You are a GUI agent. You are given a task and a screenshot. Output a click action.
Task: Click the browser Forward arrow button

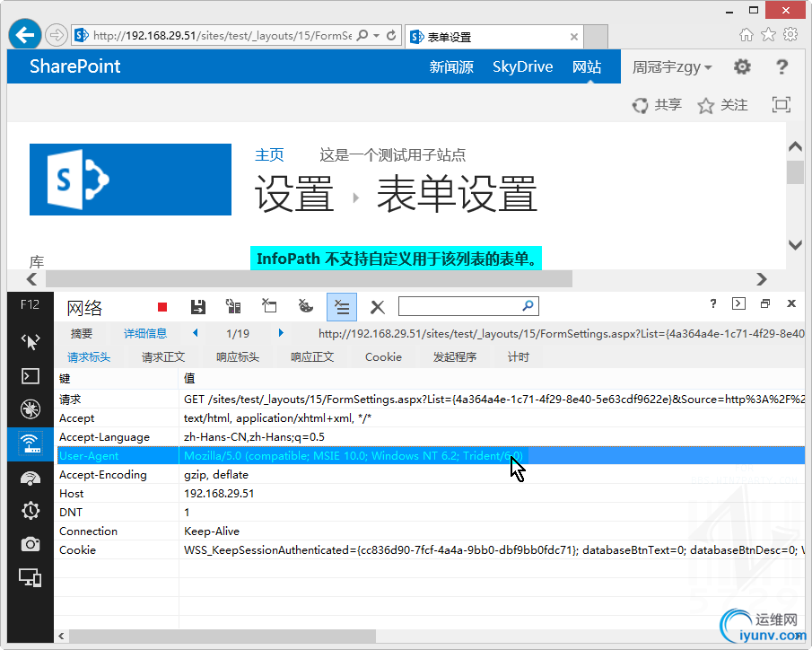56,35
